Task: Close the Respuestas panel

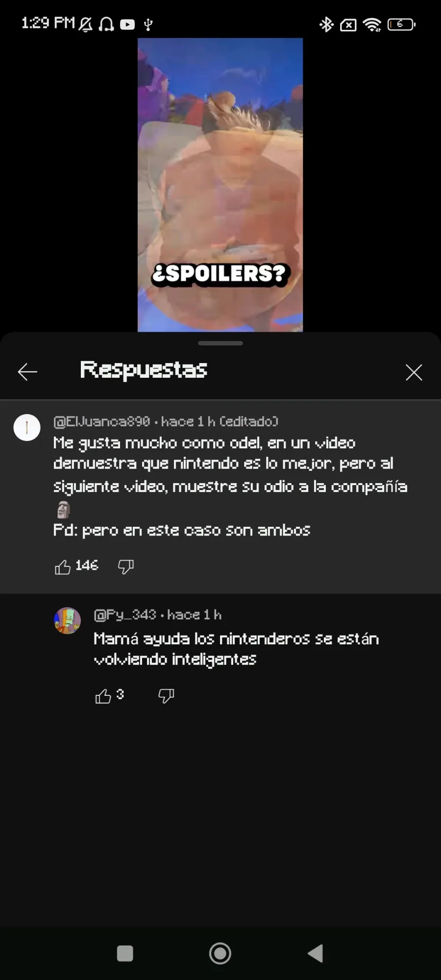Action: point(414,372)
